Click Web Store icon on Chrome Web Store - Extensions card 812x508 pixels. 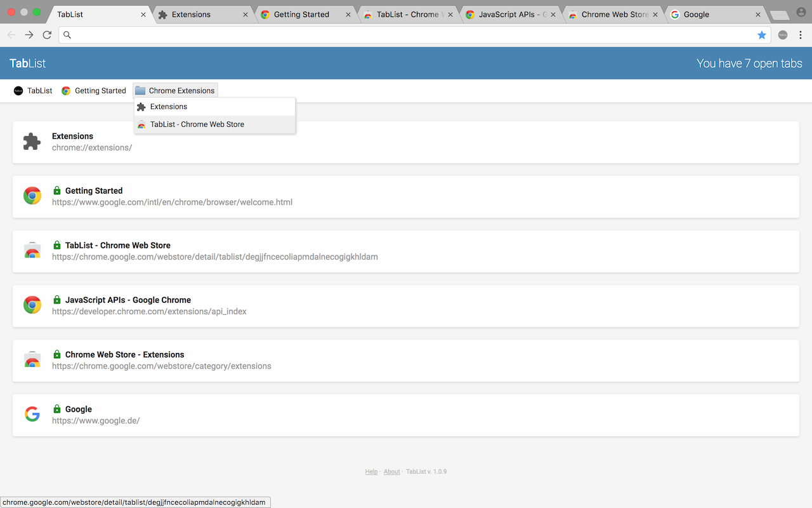(32, 359)
